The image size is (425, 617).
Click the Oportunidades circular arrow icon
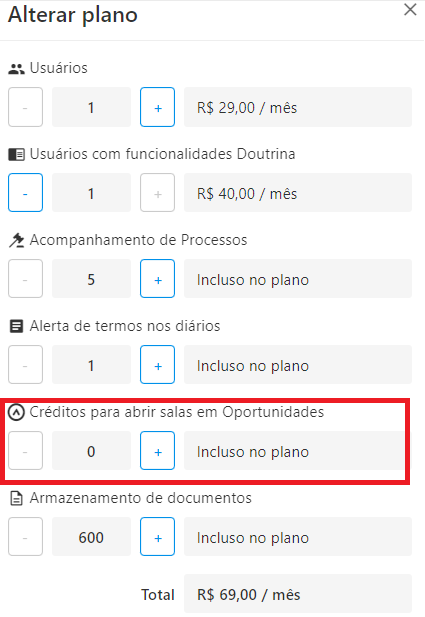pyautogui.click(x=17, y=412)
